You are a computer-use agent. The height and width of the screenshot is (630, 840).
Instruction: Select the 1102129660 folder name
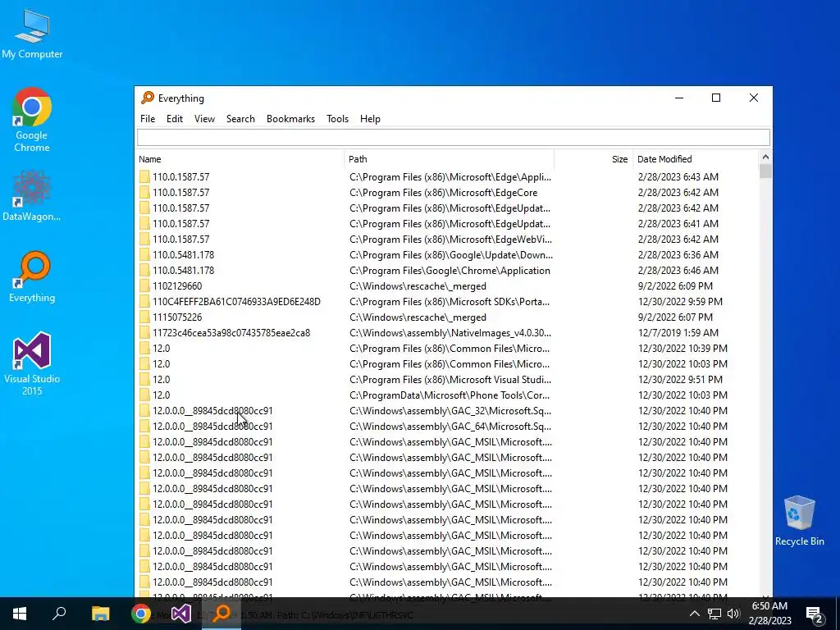177,286
